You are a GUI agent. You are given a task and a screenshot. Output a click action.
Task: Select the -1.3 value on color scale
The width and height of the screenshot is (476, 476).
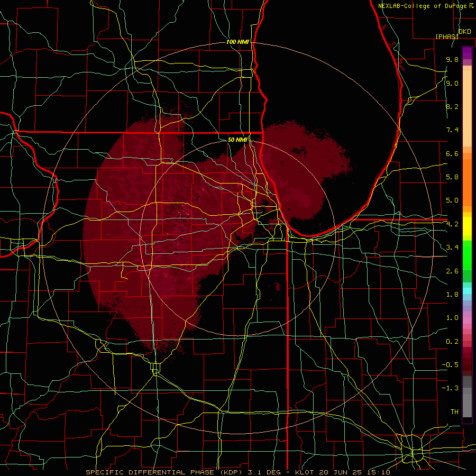coord(450,388)
